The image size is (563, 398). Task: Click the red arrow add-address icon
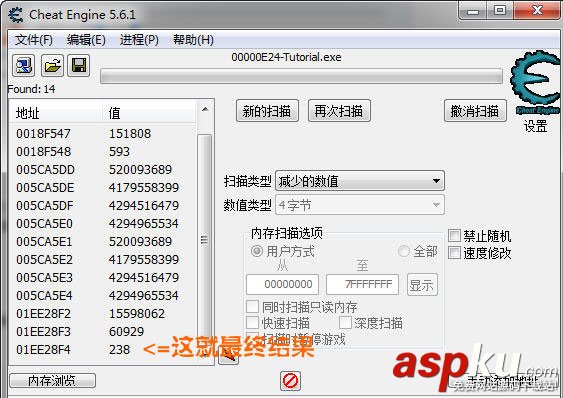point(228,356)
